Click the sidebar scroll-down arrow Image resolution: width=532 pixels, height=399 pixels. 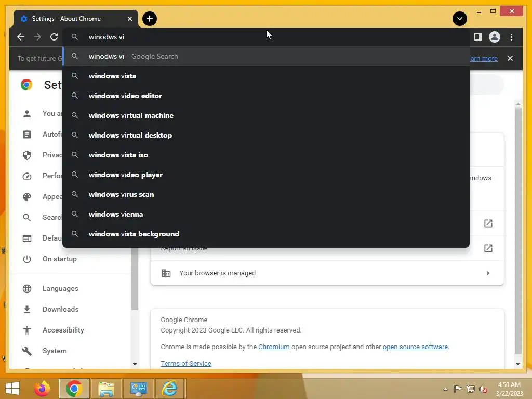135,364
